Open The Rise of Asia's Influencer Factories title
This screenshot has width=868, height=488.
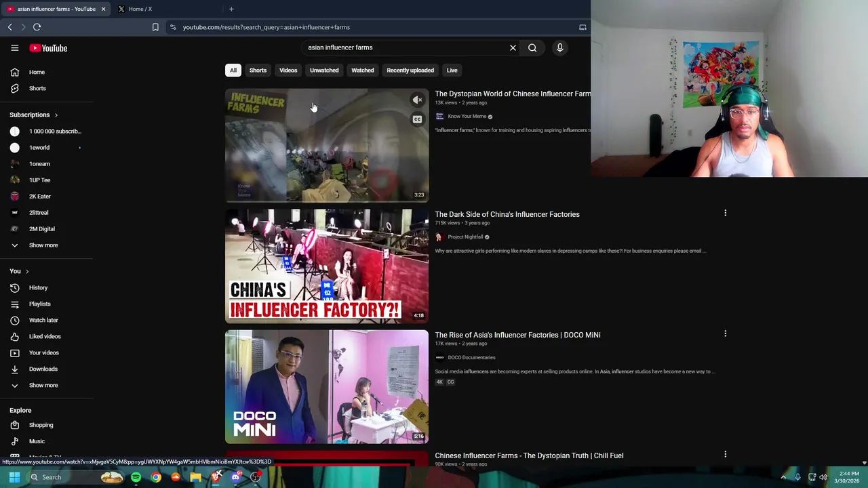click(x=517, y=335)
